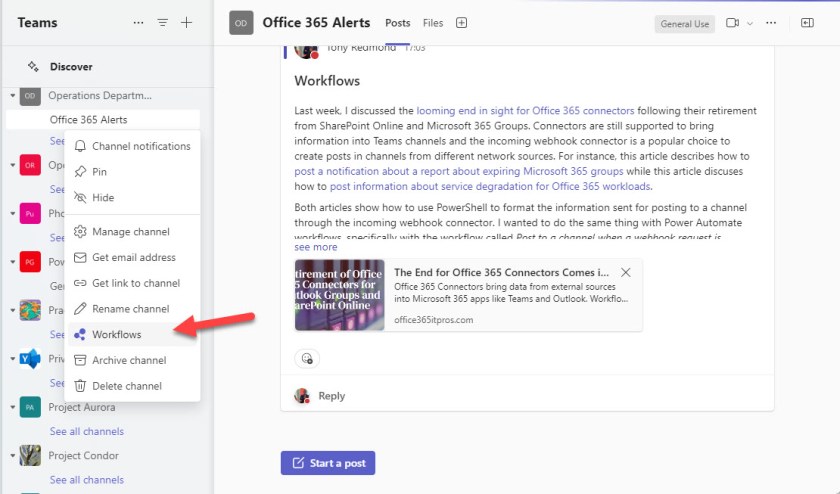Click the Workflows post heading
The image size is (840, 494).
(x=327, y=81)
